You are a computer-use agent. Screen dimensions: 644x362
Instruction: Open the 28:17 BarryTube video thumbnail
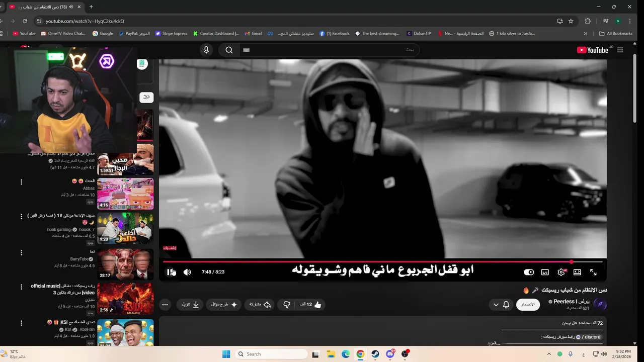(x=125, y=263)
